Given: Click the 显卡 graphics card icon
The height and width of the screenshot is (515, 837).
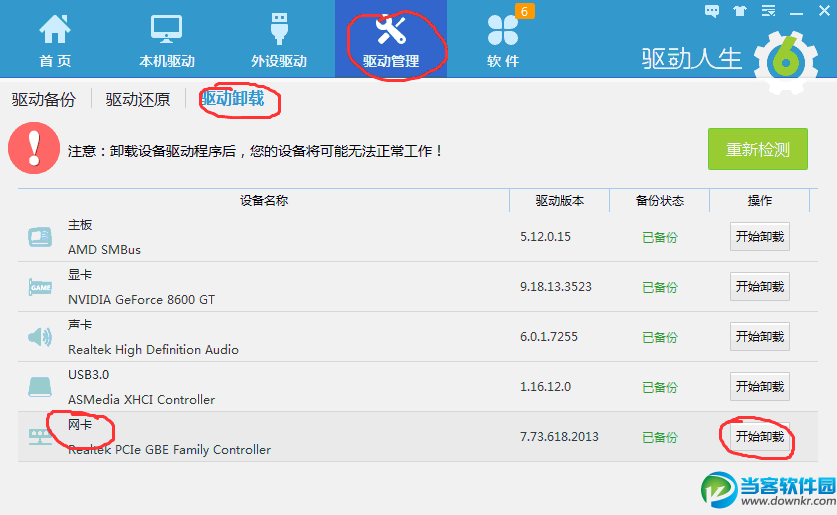Looking at the screenshot, I should click(x=40, y=287).
